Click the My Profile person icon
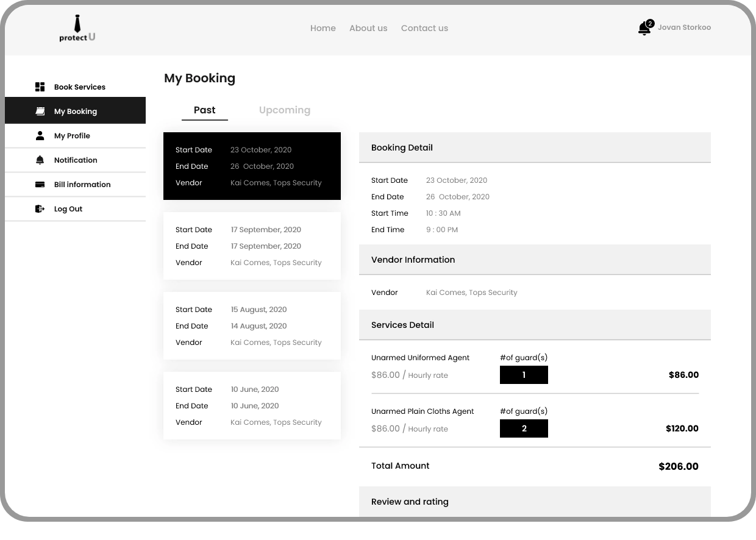The height and width of the screenshot is (540, 756). [40, 136]
